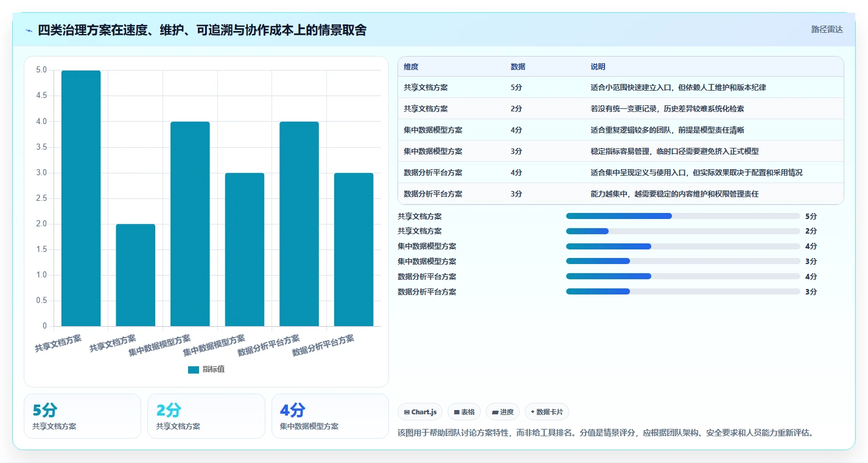
Task: Click the 数据分析平台方案 progress bar showing 3分
Action: coord(683,291)
